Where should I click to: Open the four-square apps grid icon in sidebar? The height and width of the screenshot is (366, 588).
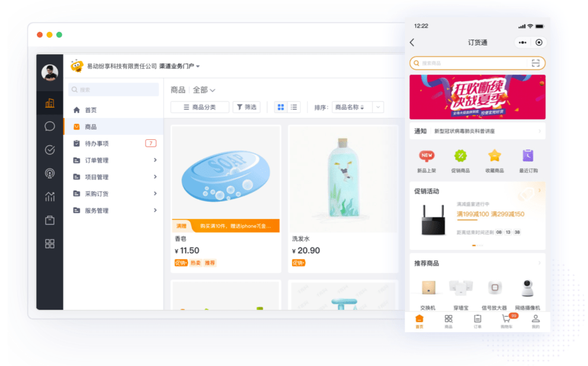(50, 244)
